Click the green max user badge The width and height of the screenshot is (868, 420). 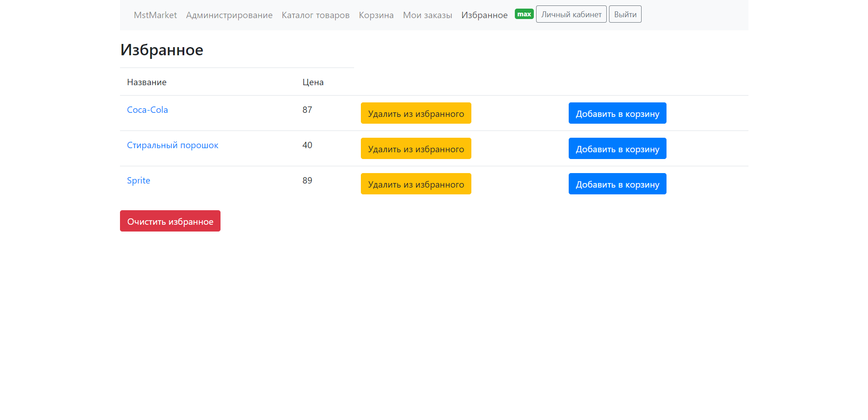pyautogui.click(x=524, y=14)
